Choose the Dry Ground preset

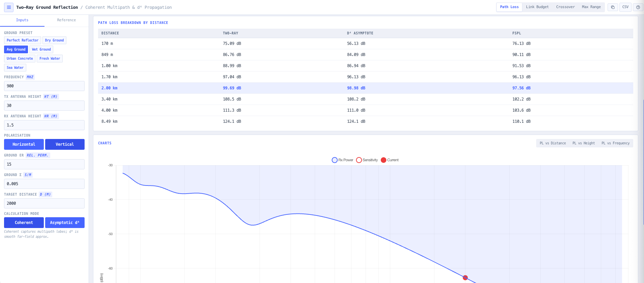54,40
